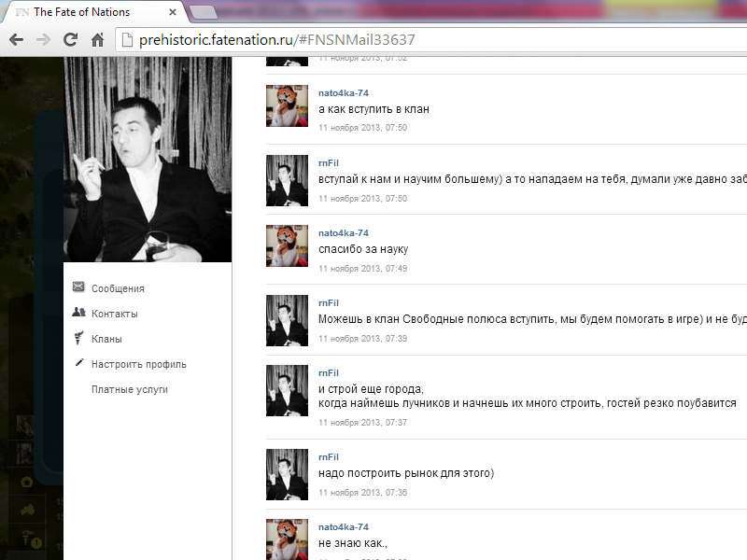
Task: Open a new browser tab
Action: tap(204, 12)
